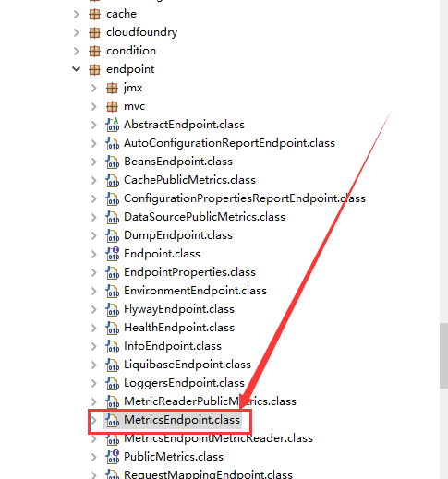This screenshot has height=479, width=448.
Task: Collapse the endpoint package node
Action: 77,69
